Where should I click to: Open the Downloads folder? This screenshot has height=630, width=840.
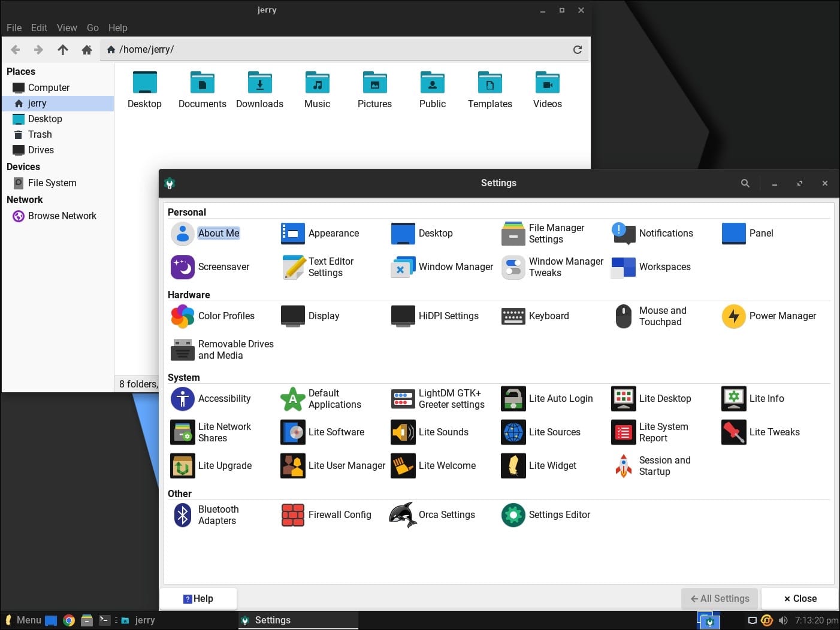point(259,89)
